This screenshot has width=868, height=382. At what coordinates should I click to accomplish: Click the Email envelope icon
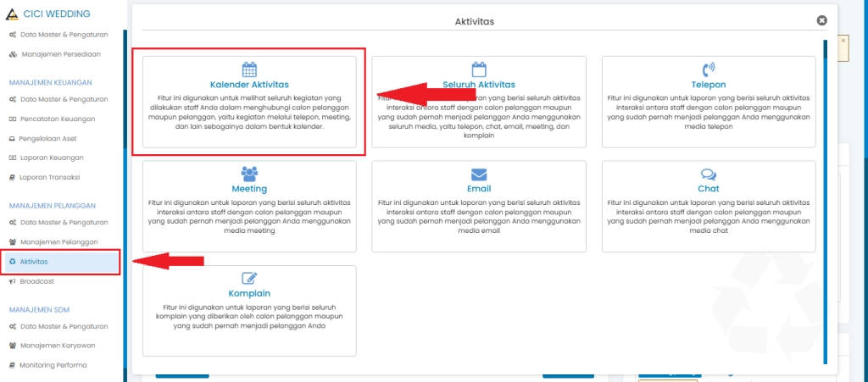(x=479, y=174)
